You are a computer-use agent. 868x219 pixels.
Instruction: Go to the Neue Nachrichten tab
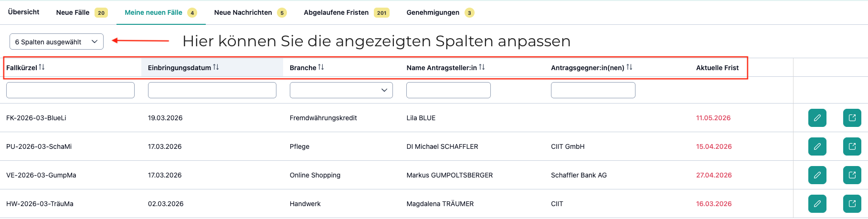[x=250, y=12]
